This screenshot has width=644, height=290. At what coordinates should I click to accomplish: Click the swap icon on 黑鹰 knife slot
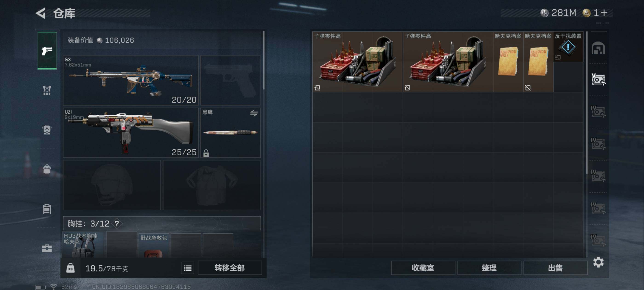pyautogui.click(x=254, y=113)
